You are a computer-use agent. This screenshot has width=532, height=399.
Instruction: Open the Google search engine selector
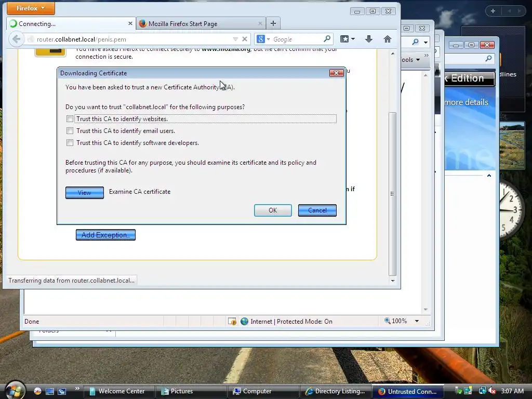pos(263,39)
